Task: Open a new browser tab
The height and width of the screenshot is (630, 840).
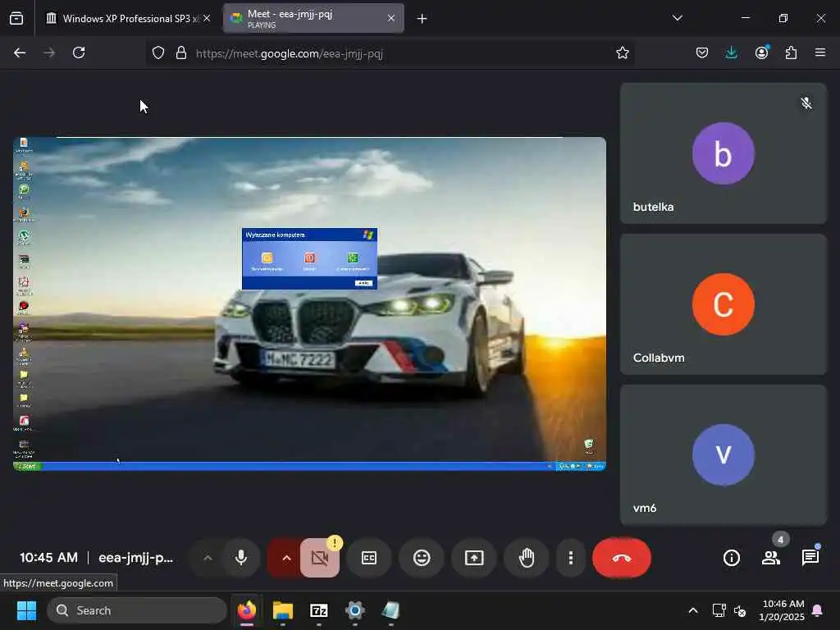Action: [x=422, y=19]
